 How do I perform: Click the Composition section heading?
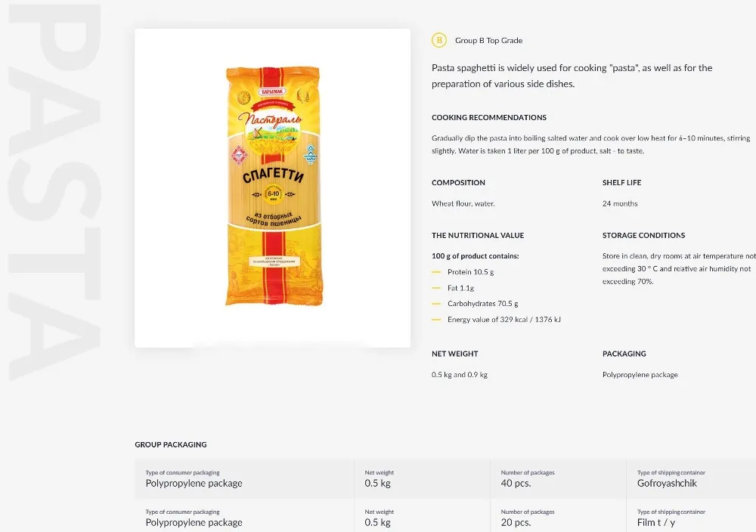458,183
